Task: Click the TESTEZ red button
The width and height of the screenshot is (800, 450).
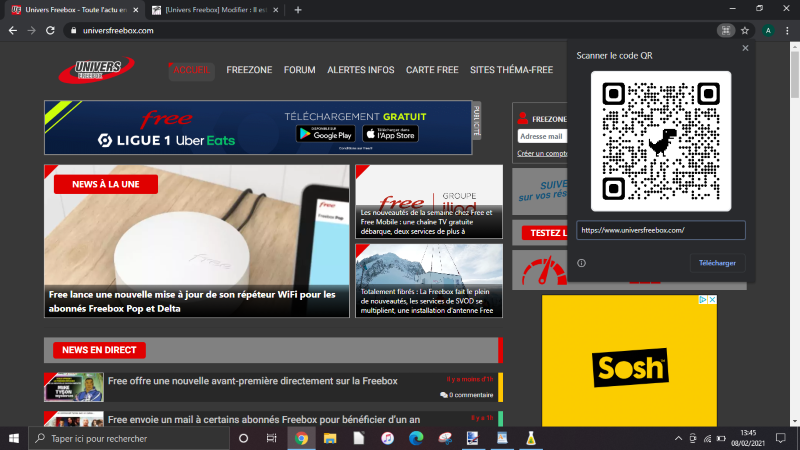Action: coord(545,233)
